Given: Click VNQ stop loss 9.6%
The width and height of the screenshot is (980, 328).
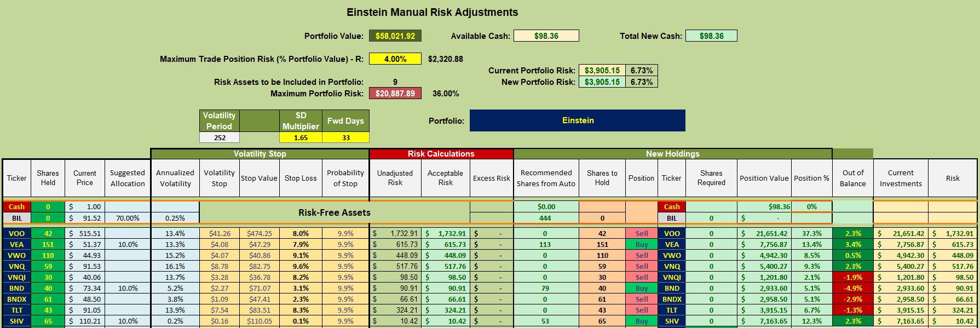Looking at the screenshot, I should [x=301, y=266].
